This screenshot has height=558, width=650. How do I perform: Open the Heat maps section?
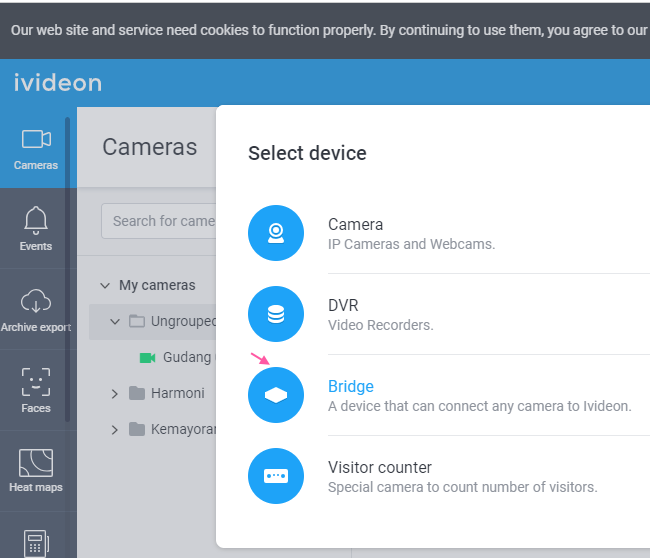[x=36, y=471]
